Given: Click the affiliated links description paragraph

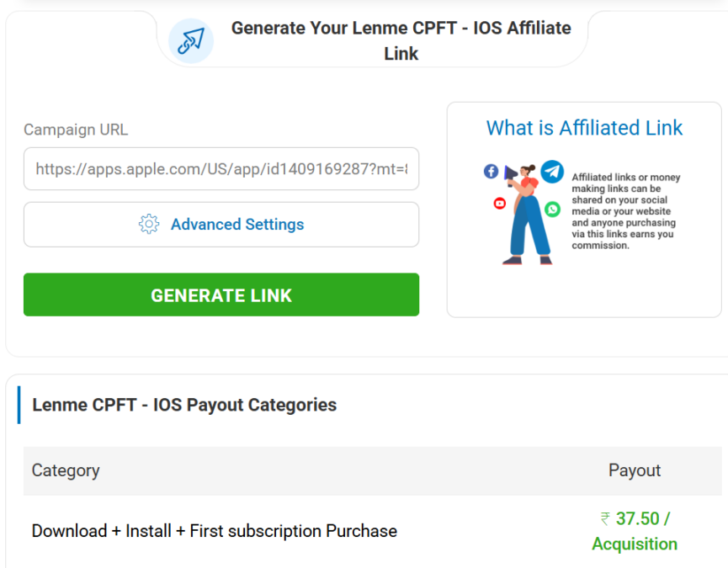Looking at the screenshot, I should click(x=624, y=211).
